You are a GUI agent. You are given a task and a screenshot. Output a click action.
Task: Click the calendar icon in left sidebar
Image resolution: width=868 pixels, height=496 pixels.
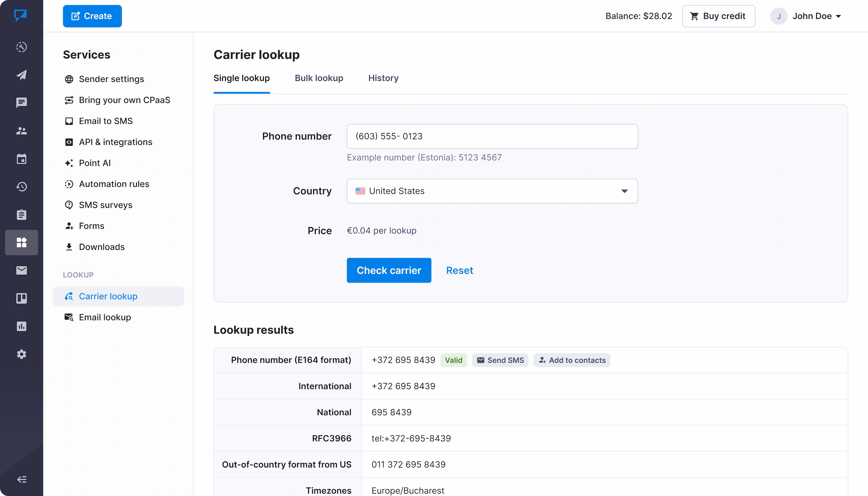click(21, 159)
